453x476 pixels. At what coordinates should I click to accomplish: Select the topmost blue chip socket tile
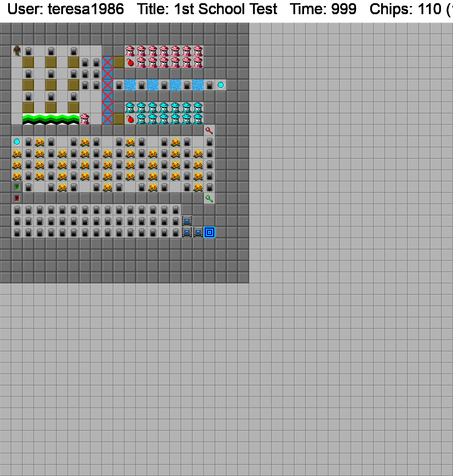coord(187,221)
